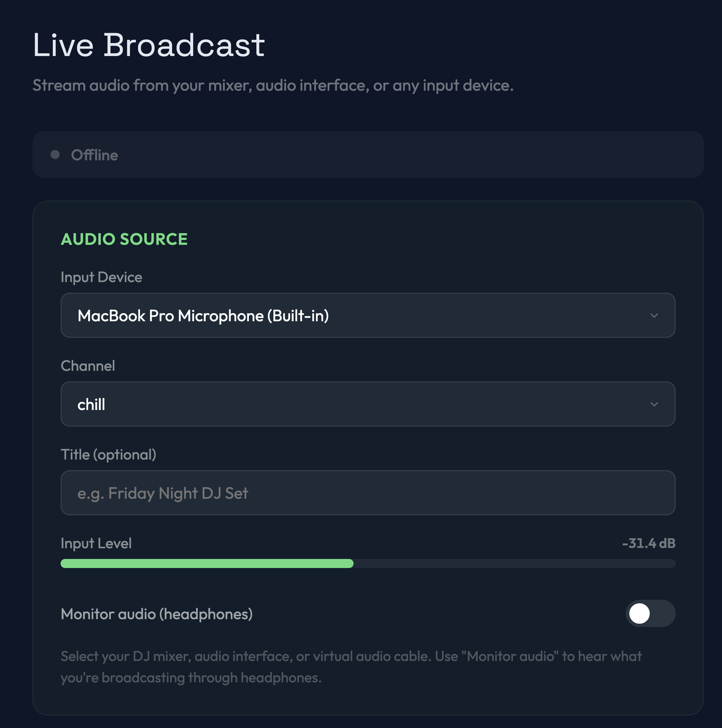
Task: Click the Title field with Friday Night DJ Set placeholder
Action: coord(367,493)
